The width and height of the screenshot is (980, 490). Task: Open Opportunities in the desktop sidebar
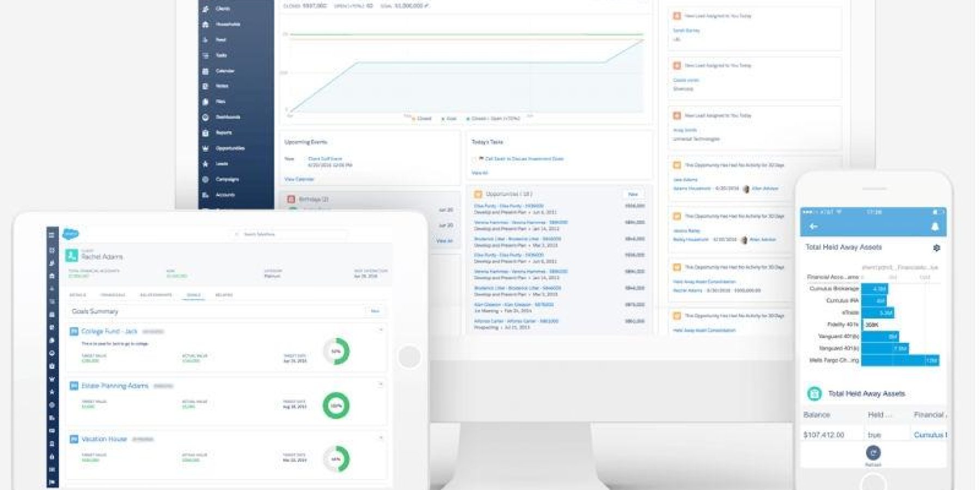coord(230,148)
